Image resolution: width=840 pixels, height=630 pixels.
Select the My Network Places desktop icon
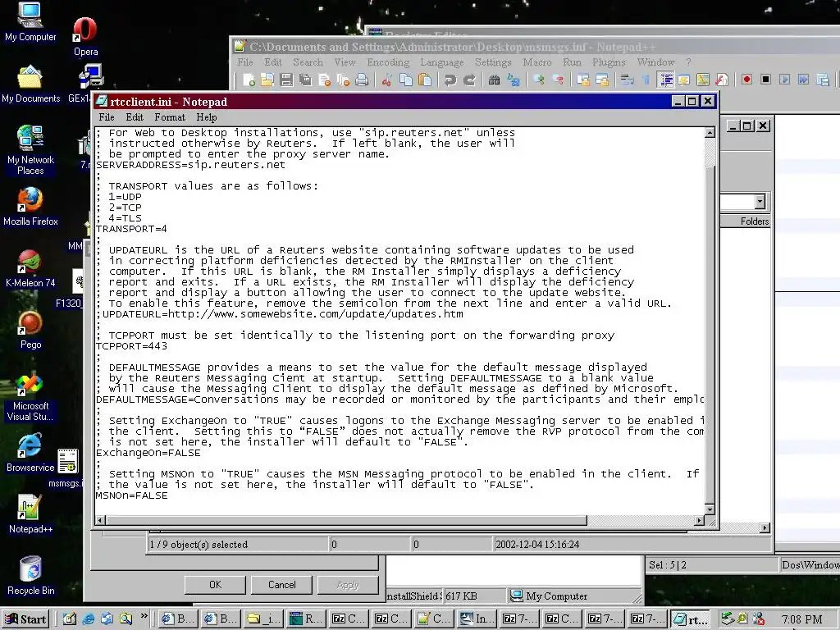[x=30, y=150]
